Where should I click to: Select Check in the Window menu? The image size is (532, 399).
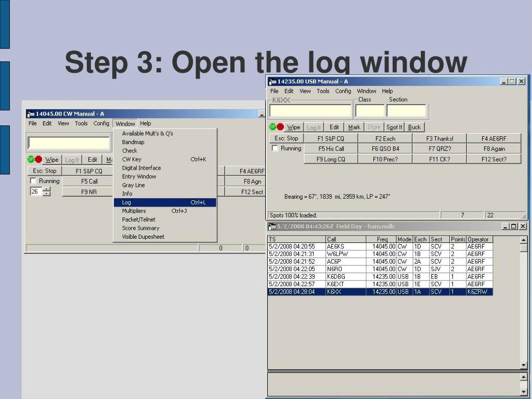pos(165,151)
